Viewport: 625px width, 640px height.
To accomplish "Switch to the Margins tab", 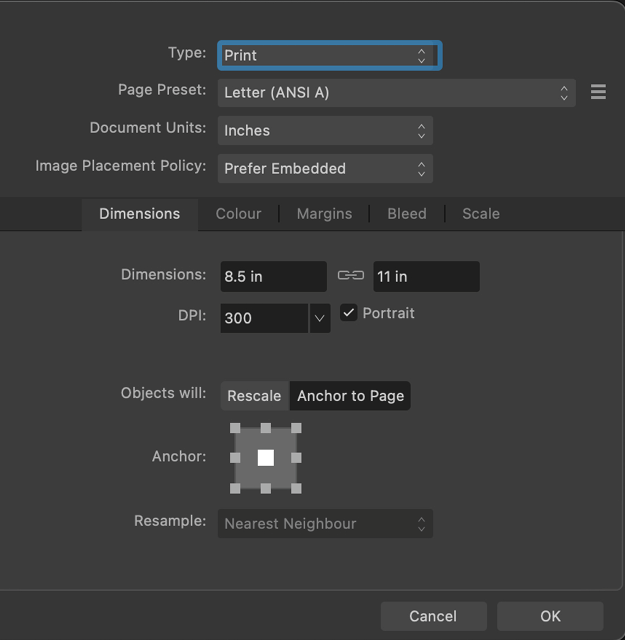I will (x=324, y=214).
